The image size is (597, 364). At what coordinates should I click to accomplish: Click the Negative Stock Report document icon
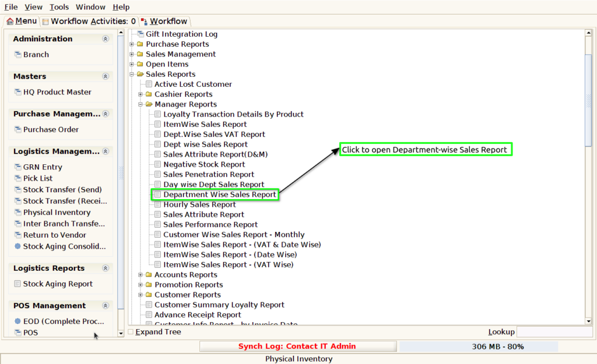[x=157, y=164]
